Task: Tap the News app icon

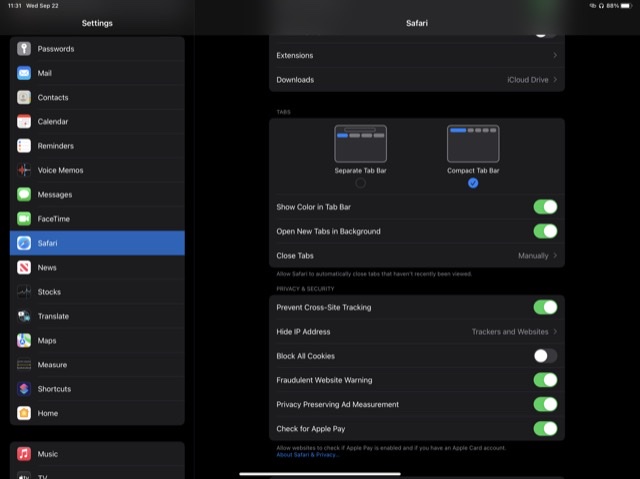Action: pyautogui.click(x=24, y=268)
